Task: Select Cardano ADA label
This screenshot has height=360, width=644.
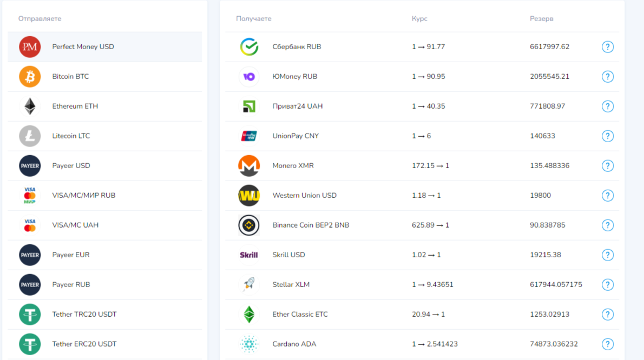Action: pos(294,344)
